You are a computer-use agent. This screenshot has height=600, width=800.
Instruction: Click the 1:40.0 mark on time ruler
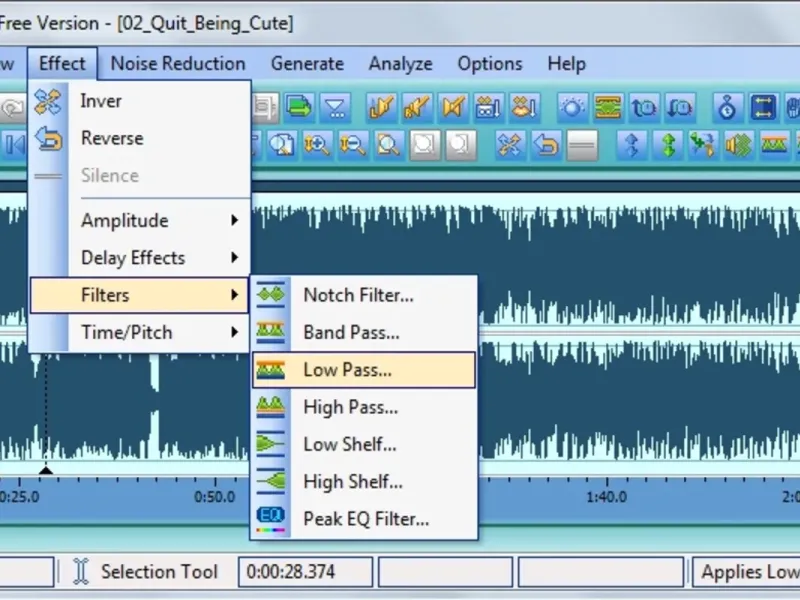pos(606,496)
